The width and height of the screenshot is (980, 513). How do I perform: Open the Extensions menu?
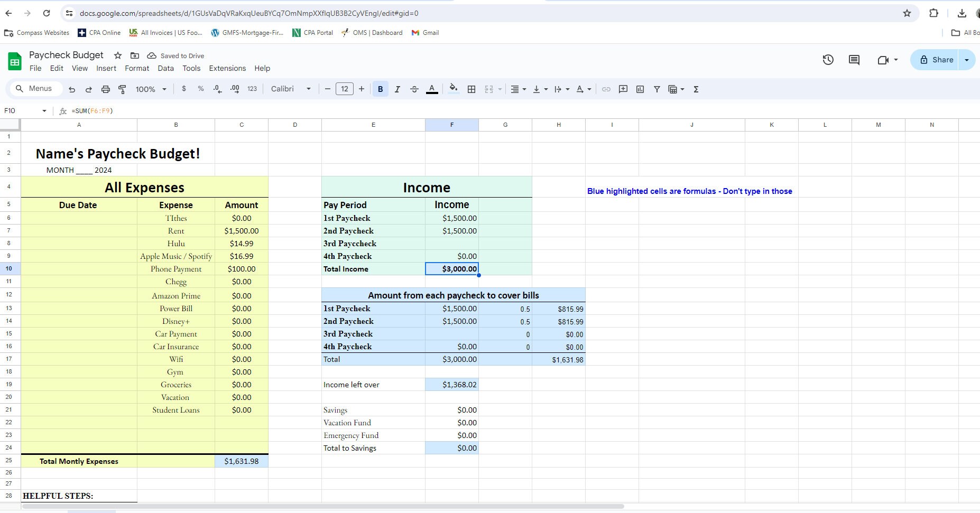tap(227, 68)
